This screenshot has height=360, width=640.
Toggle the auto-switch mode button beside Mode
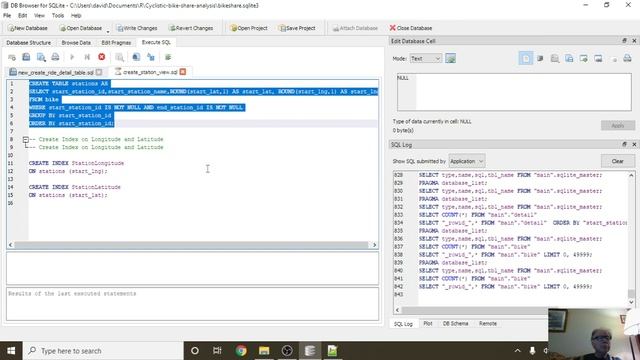[x=451, y=59]
